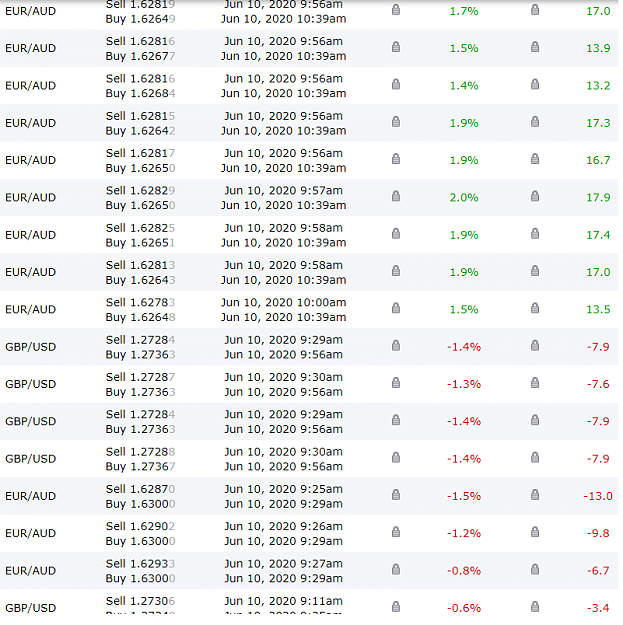The image size is (623, 625).
Task: Click Sell 1.62829 price entry
Action: click(x=140, y=191)
